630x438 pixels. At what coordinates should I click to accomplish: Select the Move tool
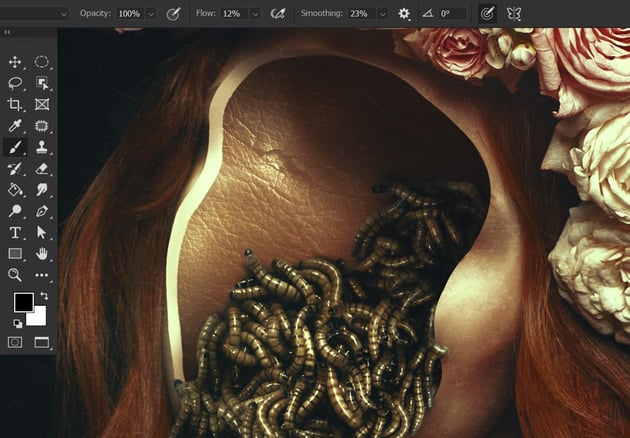click(15, 62)
